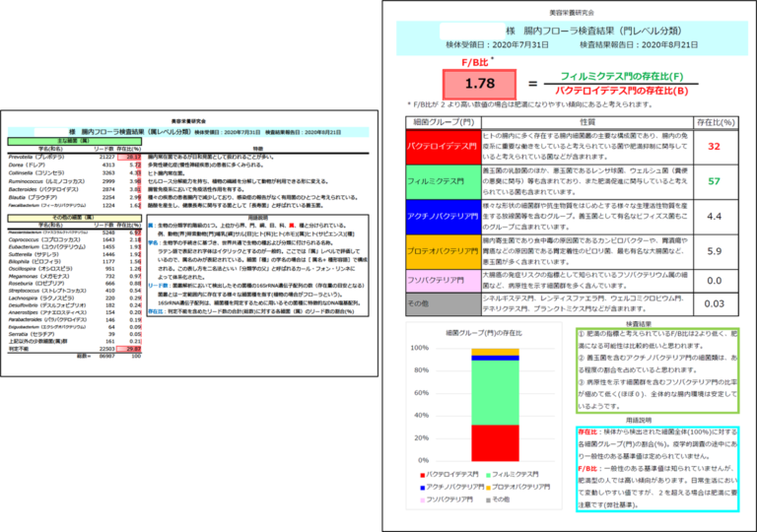Click the Prevotella row in genus table

[x=75, y=156]
